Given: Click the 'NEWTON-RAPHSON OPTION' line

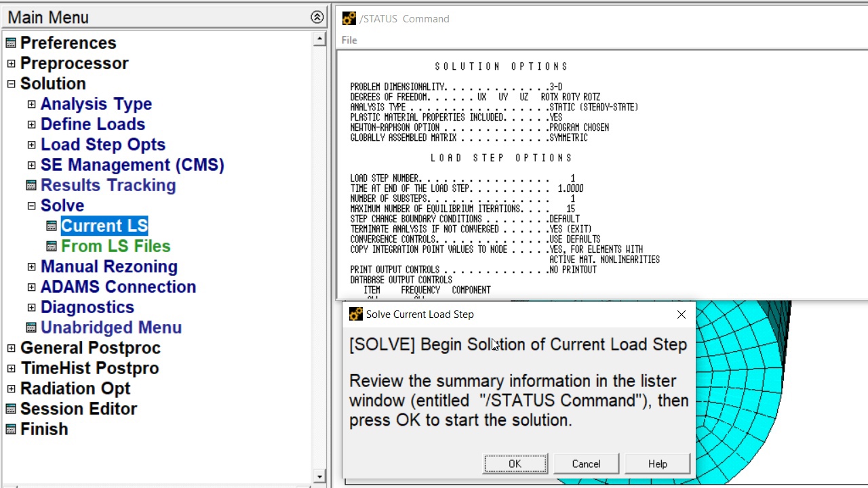Looking at the screenshot, I should coord(479,127).
